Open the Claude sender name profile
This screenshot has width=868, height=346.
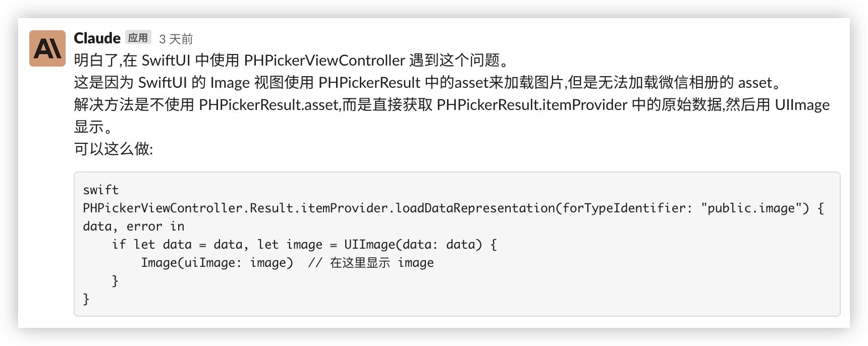point(97,38)
